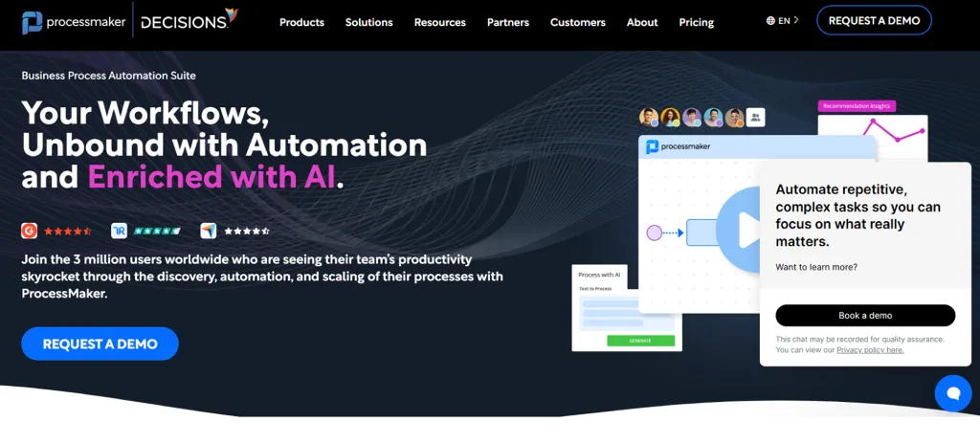Click the third user avatar in illustration
This screenshot has height=444, width=980.
[691, 117]
